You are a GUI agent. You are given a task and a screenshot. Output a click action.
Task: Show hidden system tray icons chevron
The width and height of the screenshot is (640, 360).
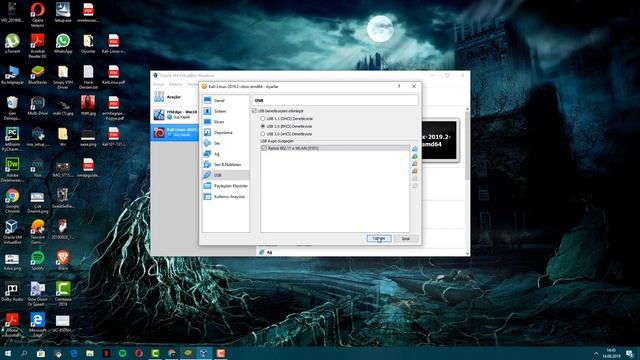596,353
